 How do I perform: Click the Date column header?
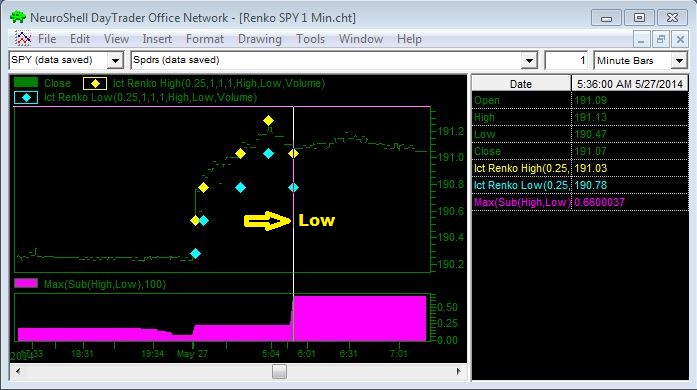pyautogui.click(x=521, y=84)
